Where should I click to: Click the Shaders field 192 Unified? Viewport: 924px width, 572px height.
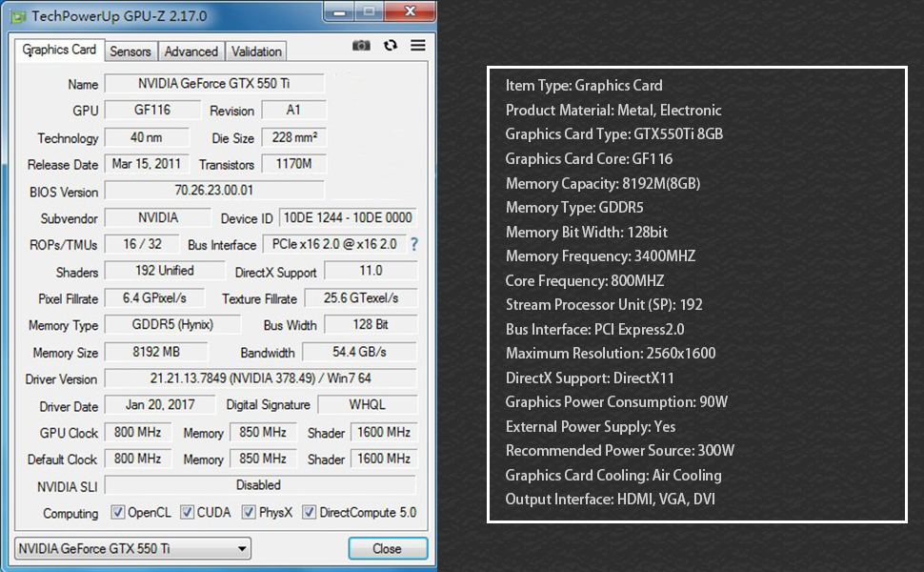[165, 271]
